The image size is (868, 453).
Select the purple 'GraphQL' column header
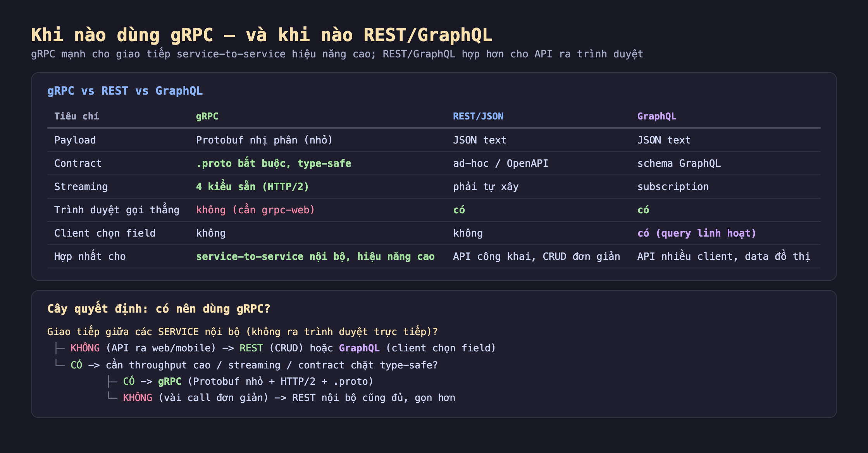[x=657, y=116]
